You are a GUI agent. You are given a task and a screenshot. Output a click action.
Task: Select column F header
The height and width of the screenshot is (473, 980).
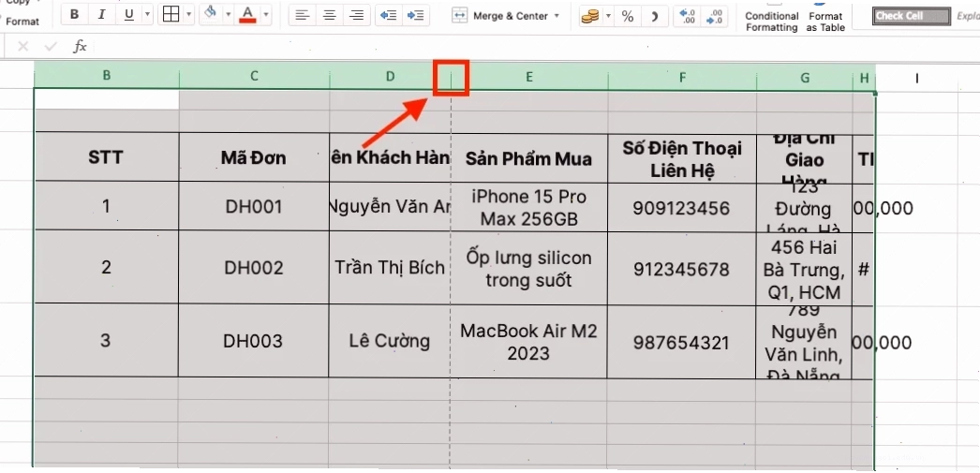click(x=682, y=77)
